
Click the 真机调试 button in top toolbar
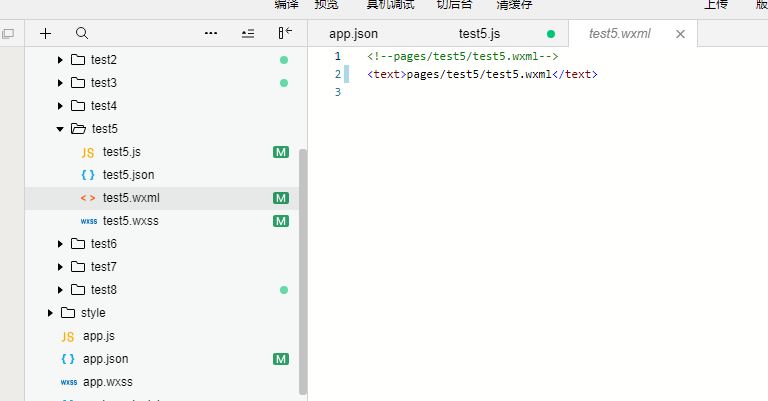click(x=390, y=5)
